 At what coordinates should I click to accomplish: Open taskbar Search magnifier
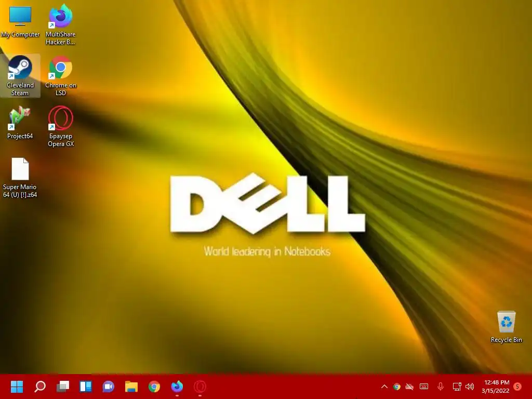click(40, 387)
